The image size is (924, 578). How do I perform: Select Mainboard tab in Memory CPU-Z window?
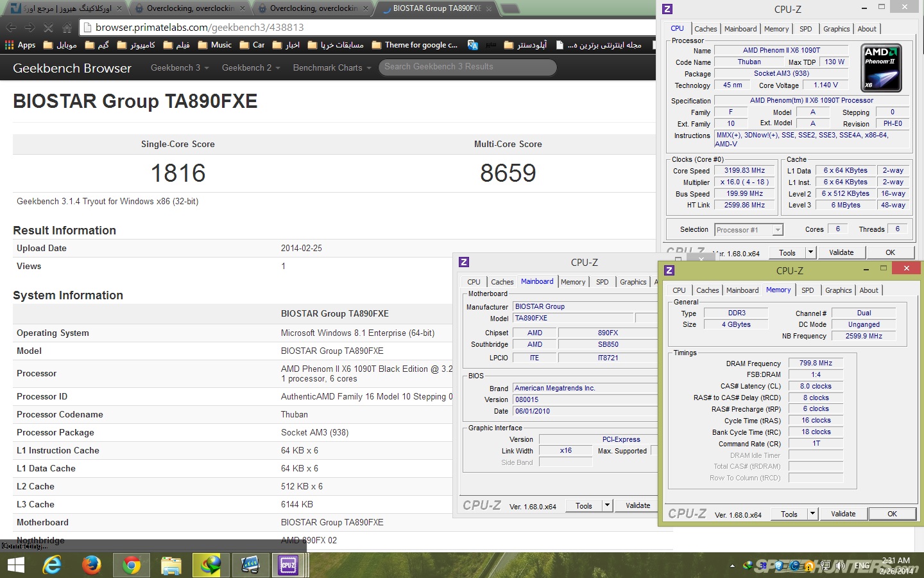click(742, 290)
